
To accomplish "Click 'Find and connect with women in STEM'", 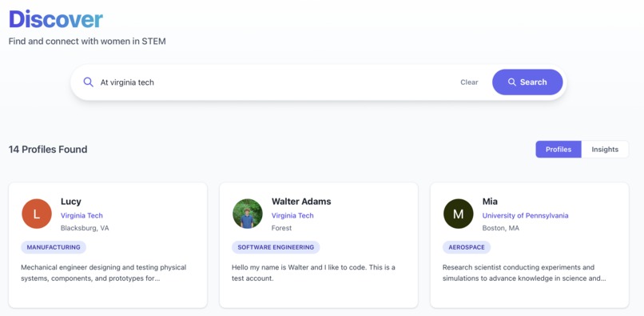I will [87, 42].
